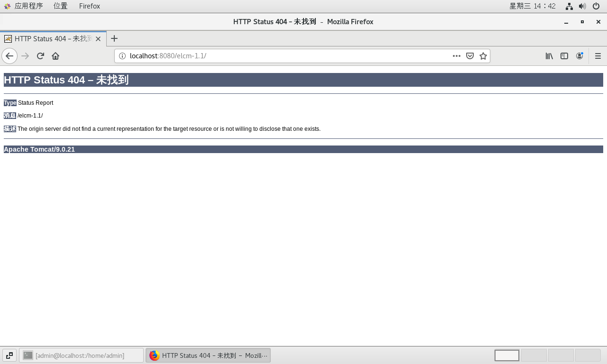Switch to the second workspace

534,355
